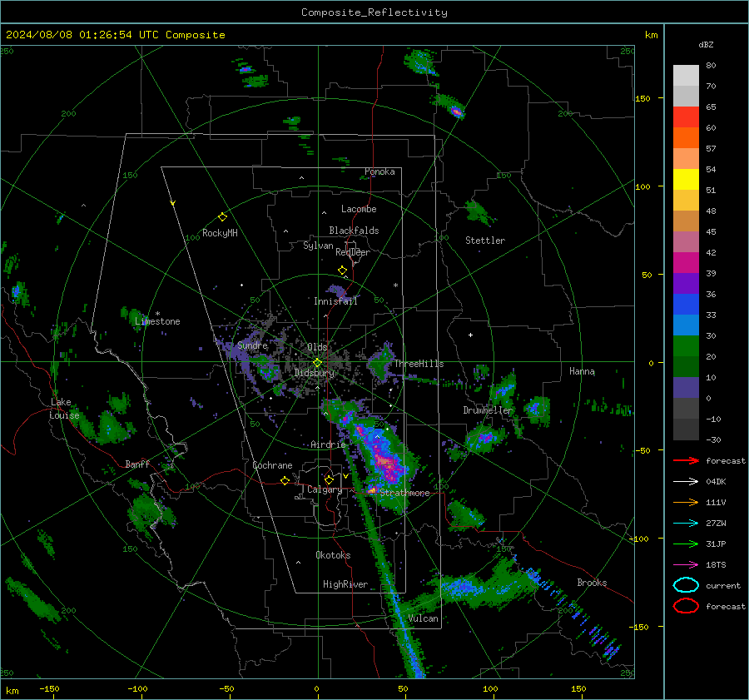Click the green 31JP arrow legend icon
The image size is (749, 700).
686,544
